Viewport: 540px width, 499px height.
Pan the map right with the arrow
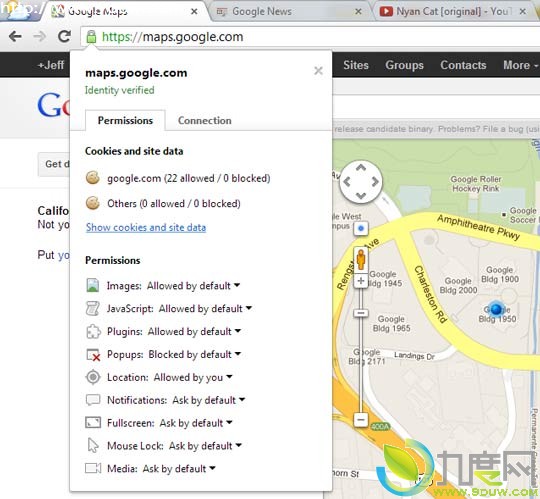(375, 181)
